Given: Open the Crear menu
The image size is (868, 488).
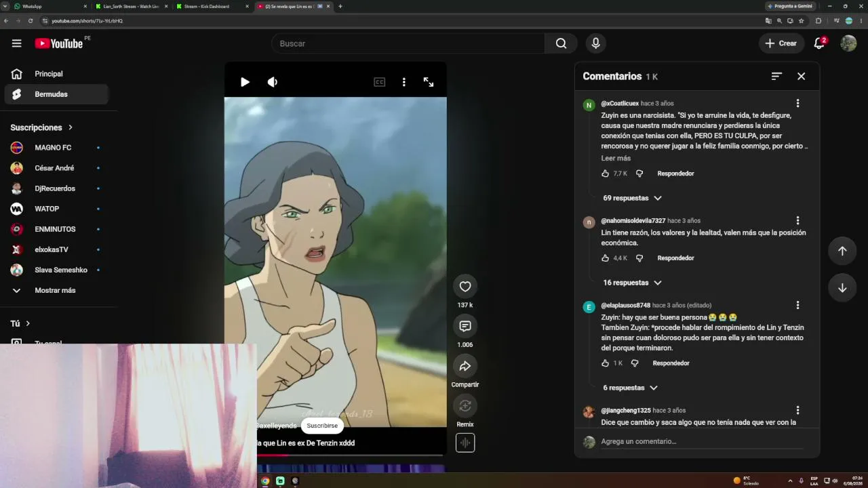Looking at the screenshot, I should tap(781, 43).
